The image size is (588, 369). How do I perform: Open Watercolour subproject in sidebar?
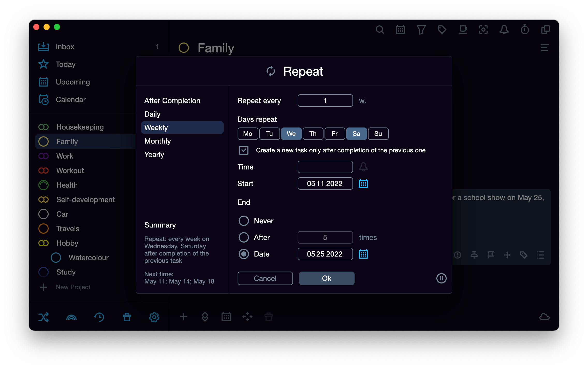pos(89,258)
